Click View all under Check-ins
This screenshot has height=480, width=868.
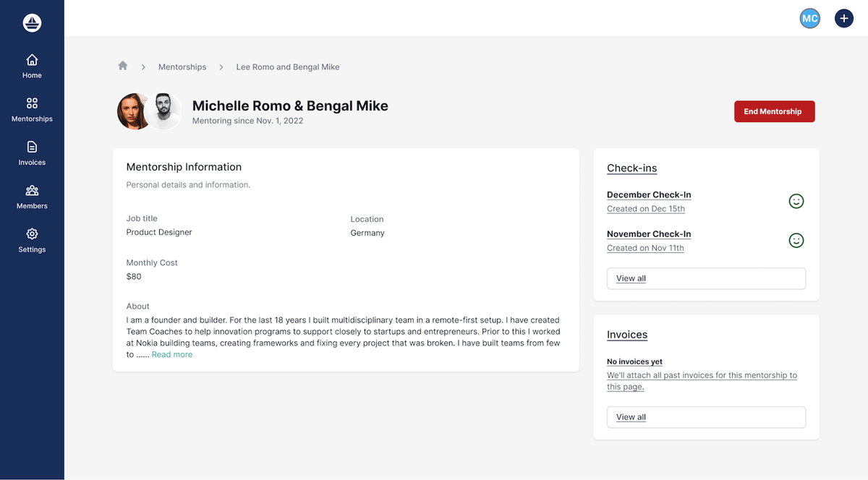pos(705,278)
